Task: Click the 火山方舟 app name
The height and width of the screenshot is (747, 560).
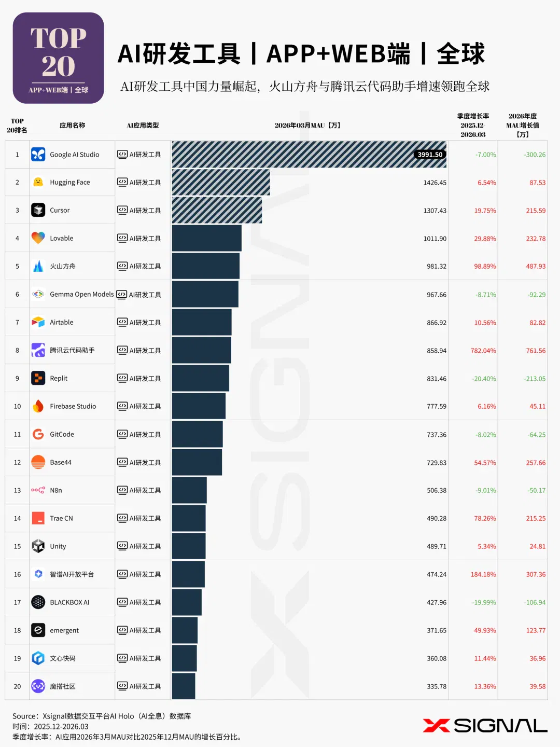Action: tap(63, 266)
